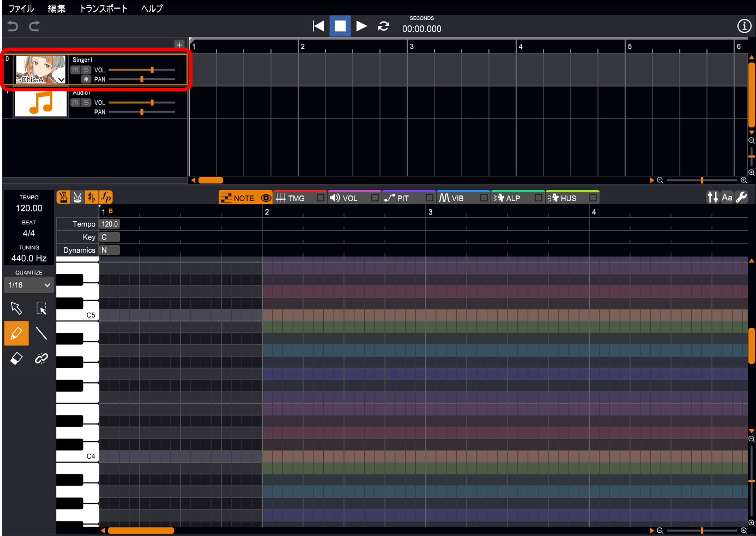Select the Line draw tool
Image resolution: width=756 pixels, height=536 pixels.
(x=42, y=333)
